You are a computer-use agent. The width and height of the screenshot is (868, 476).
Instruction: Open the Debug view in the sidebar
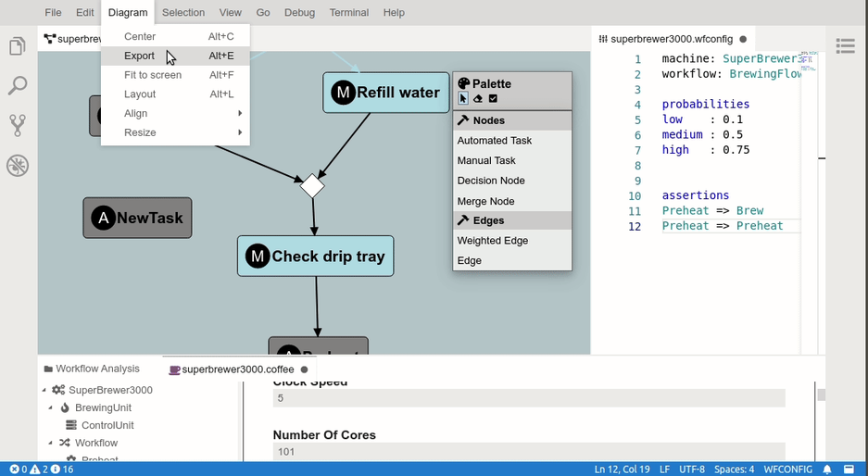point(18,166)
